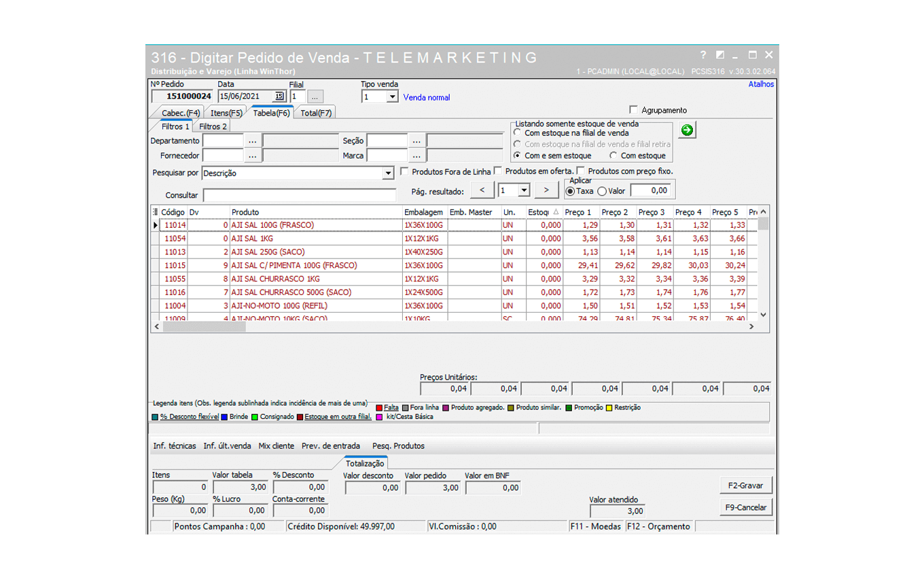924x578 pixels.
Task: Click the green arrow search button
Action: click(687, 130)
